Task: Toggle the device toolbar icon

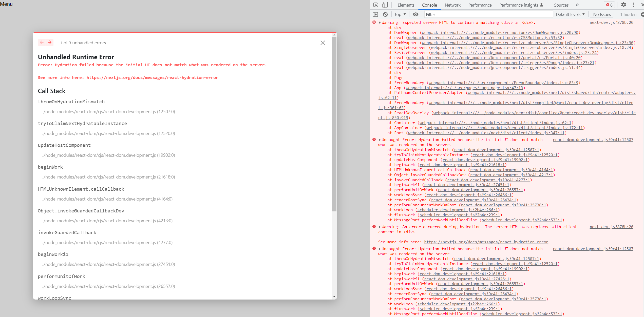Action: click(385, 5)
